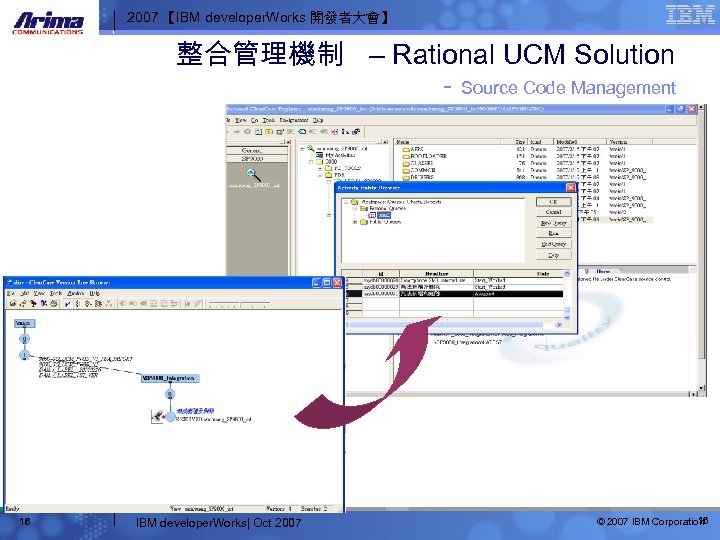Close the Activity browser dialog

point(570,187)
